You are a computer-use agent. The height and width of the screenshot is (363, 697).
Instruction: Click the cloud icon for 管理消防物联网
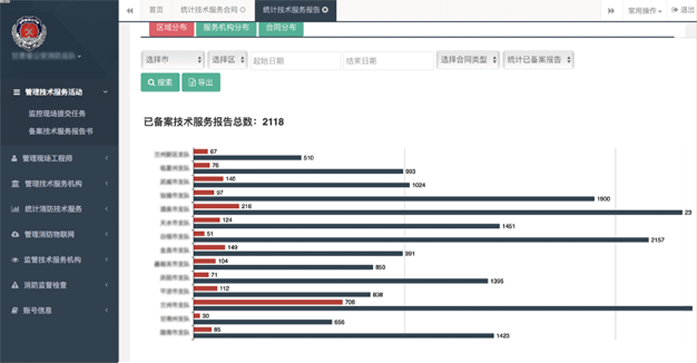click(x=15, y=234)
